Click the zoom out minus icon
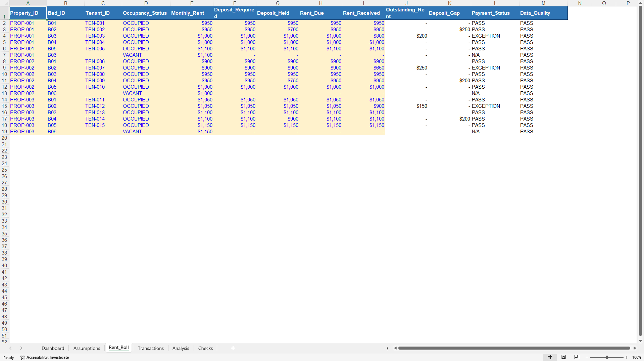 587,357
